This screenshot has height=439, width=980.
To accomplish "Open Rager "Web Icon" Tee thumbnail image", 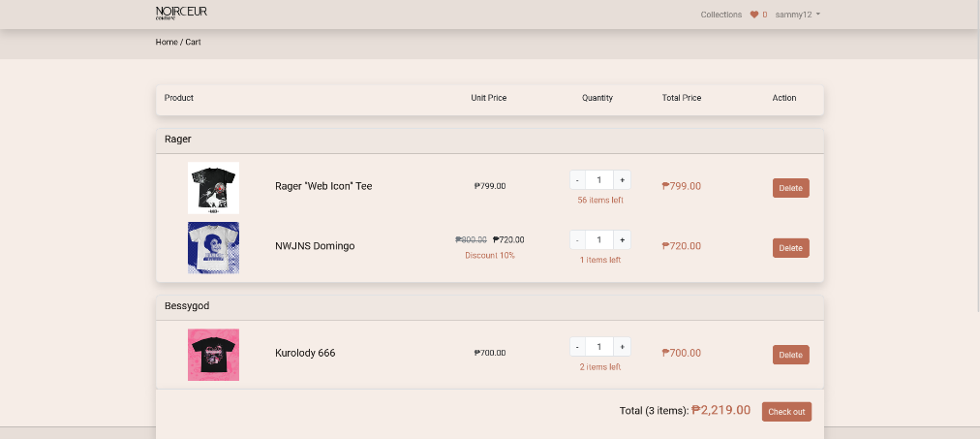I will click(x=213, y=187).
